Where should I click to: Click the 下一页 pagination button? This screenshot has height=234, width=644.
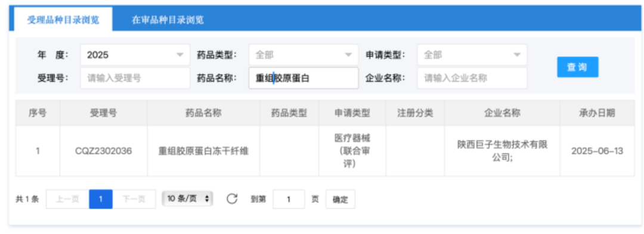pyautogui.click(x=134, y=199)
